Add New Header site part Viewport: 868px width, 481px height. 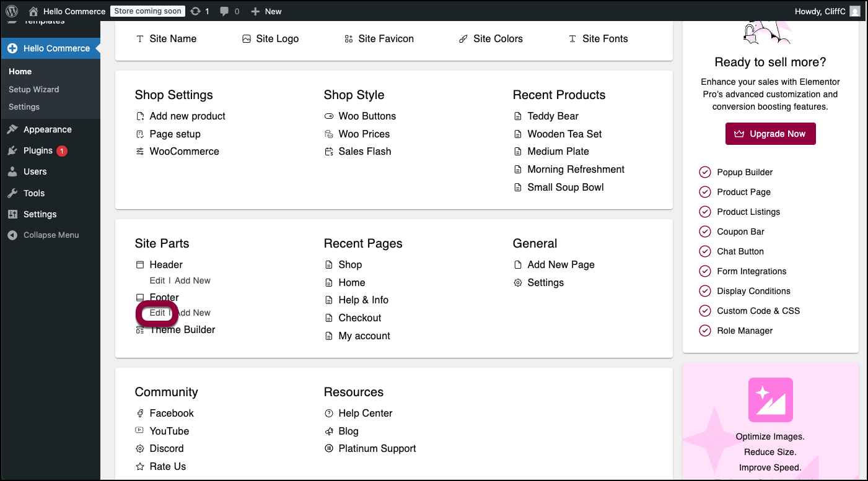coord(193,280)
